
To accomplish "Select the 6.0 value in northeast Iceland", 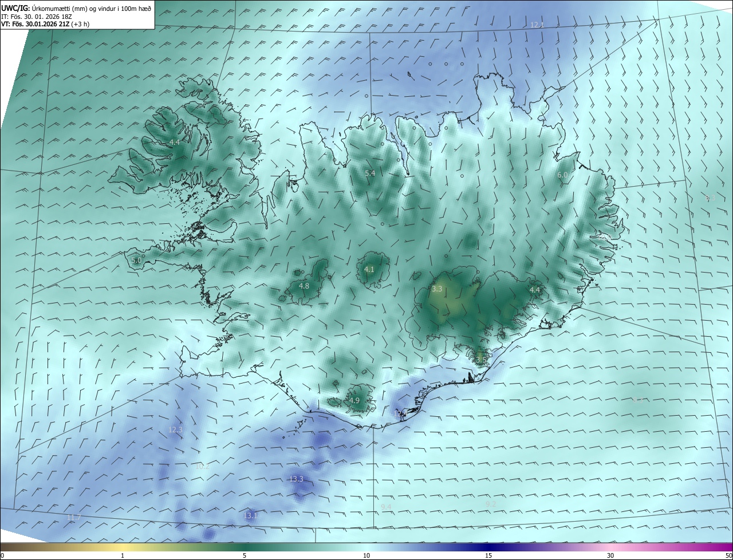I will point(562,175).
